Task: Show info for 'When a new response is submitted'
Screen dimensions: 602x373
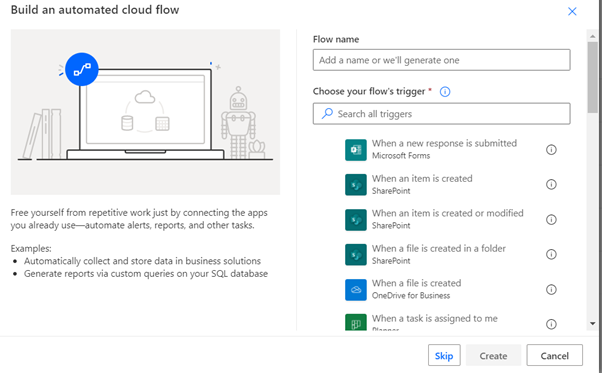Action: tap(551, 150)
